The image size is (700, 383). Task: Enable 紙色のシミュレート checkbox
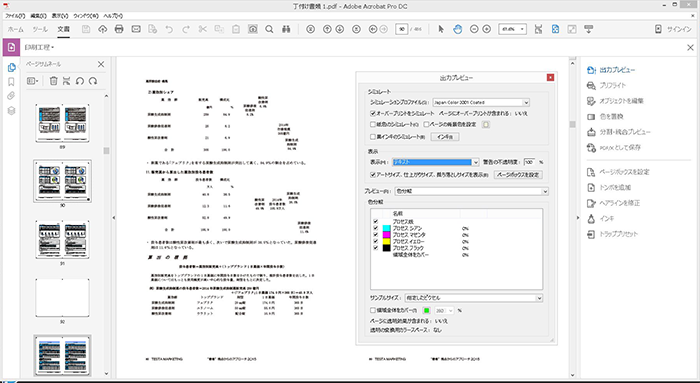pos(373,125)
